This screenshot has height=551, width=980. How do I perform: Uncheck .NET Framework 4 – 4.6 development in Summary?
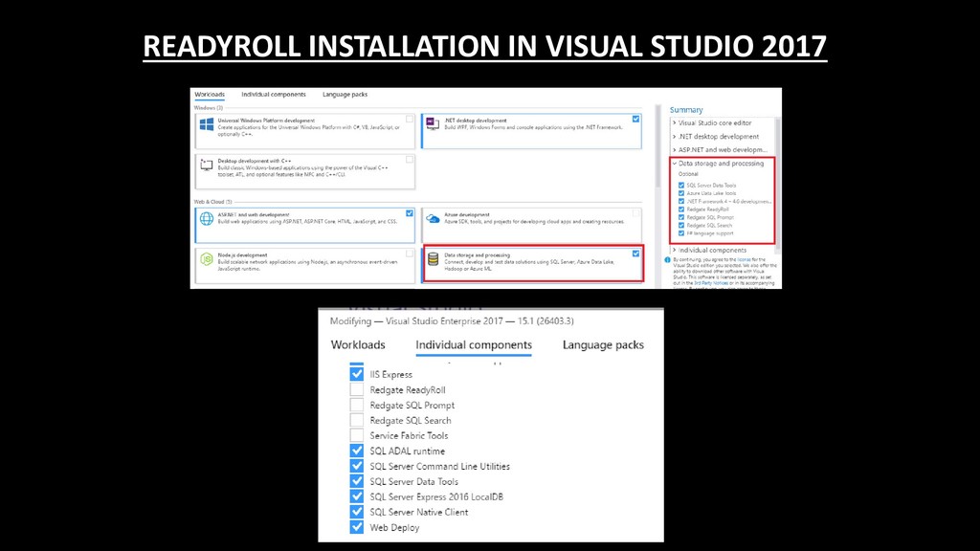coord(681,202)
